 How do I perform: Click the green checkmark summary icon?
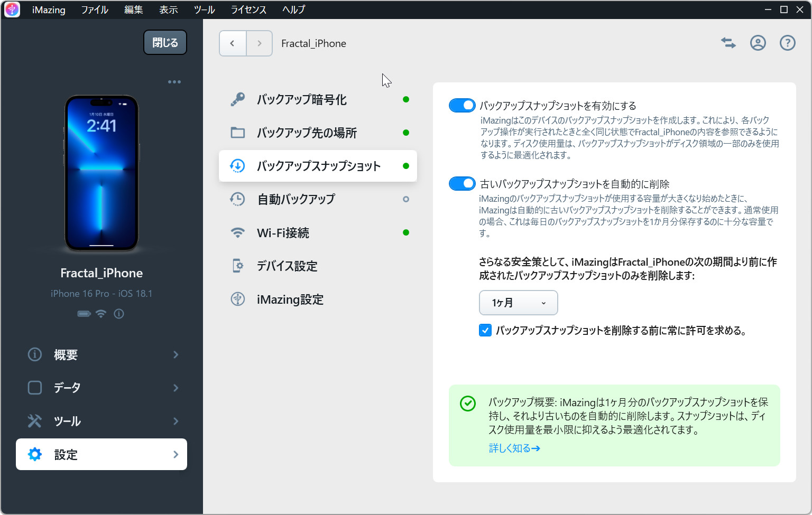(468, 404)
